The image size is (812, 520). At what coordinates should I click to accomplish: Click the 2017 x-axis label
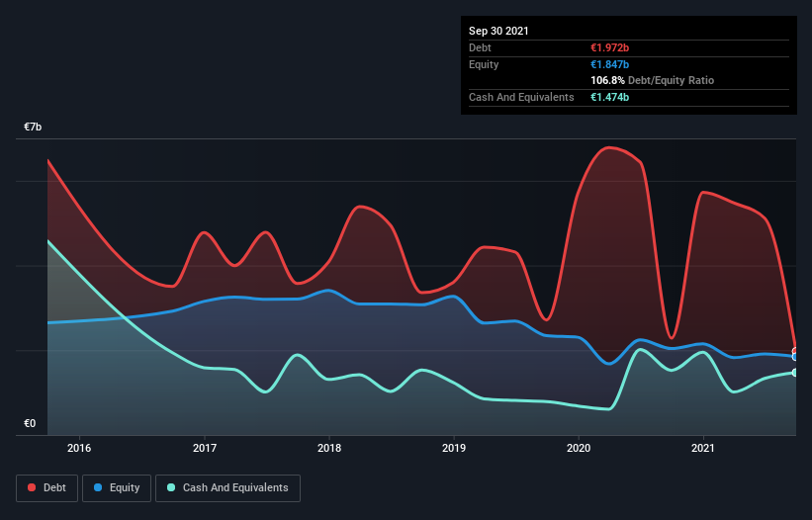coord(205,448)
